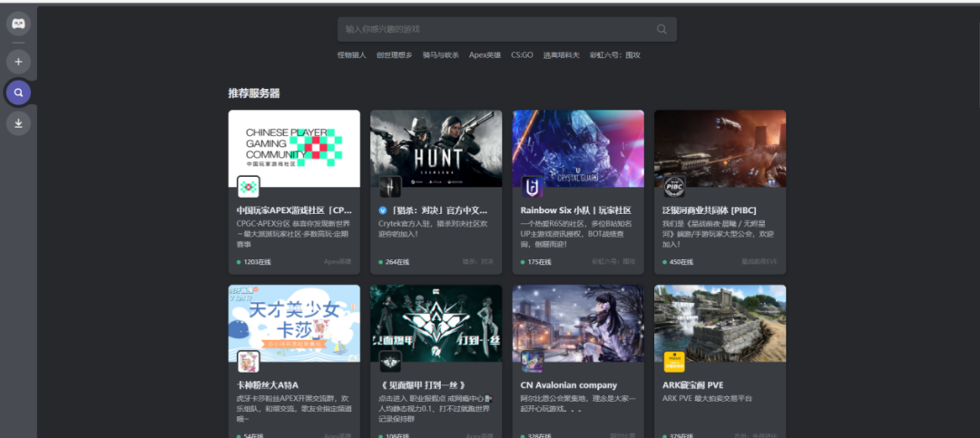Select the CS:GO tag
Viewport: 980px width, 438px height.
tap(522, 55)
